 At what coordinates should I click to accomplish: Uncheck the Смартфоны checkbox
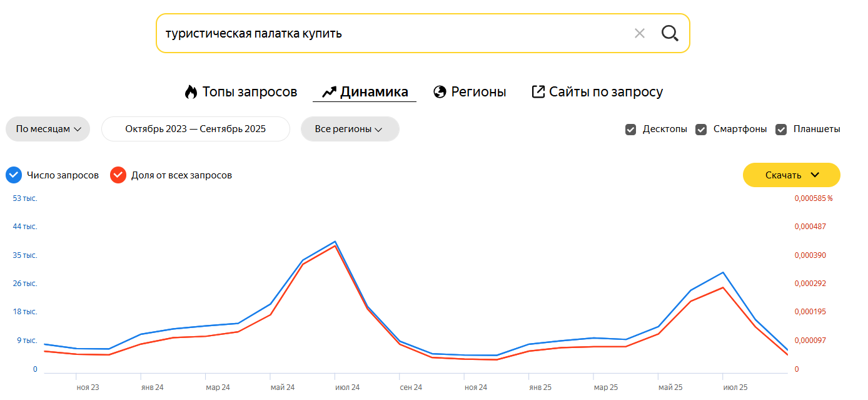pos(702,130)
